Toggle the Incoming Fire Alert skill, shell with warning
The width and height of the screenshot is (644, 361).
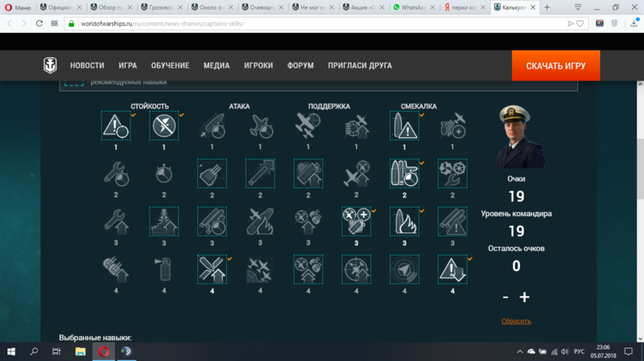404,125
